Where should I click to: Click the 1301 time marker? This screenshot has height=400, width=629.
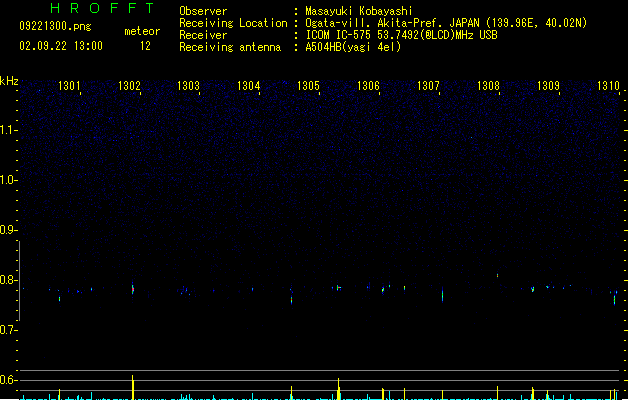pyautogui.click(x=69, y=85)
